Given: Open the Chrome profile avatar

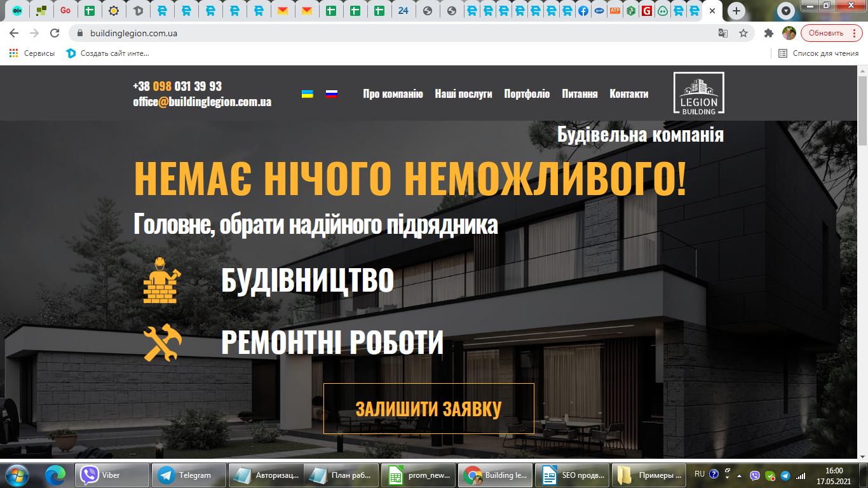Looking at the screenshot, I should tap(789, 33).
